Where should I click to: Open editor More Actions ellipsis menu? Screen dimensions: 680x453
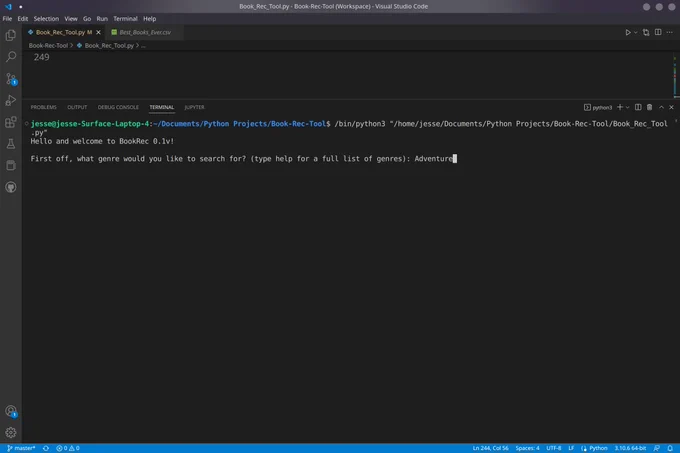pyautogui.click(x=670, y=33)
